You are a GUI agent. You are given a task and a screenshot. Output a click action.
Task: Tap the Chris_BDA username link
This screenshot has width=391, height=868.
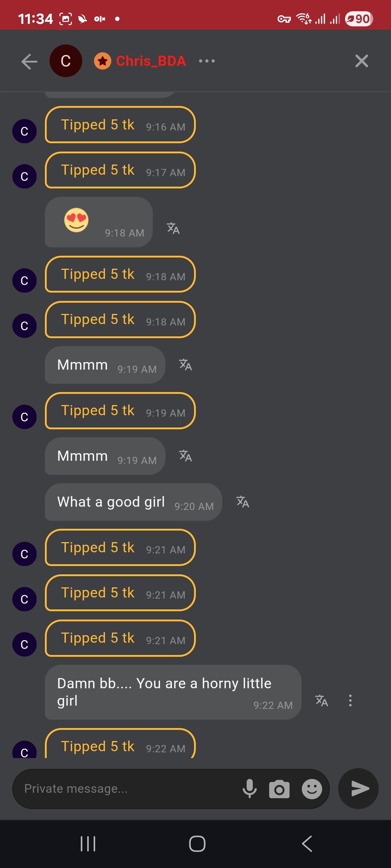coord(151,61)
